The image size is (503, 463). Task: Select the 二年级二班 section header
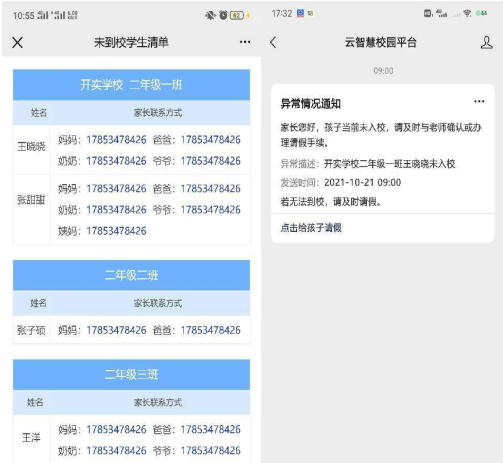click(x=131, y=275)
